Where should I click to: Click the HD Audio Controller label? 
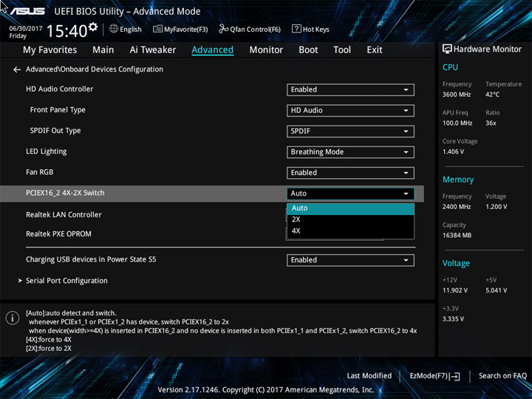pos(59,89)
